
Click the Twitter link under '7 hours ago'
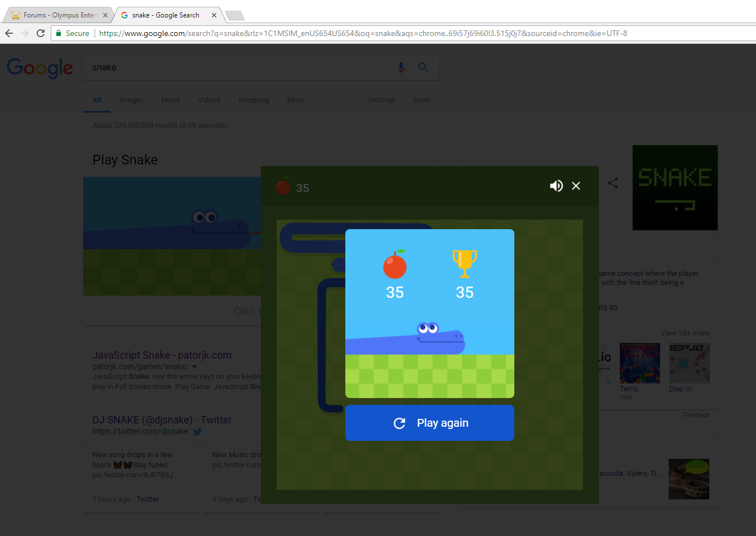pos(148,499)
